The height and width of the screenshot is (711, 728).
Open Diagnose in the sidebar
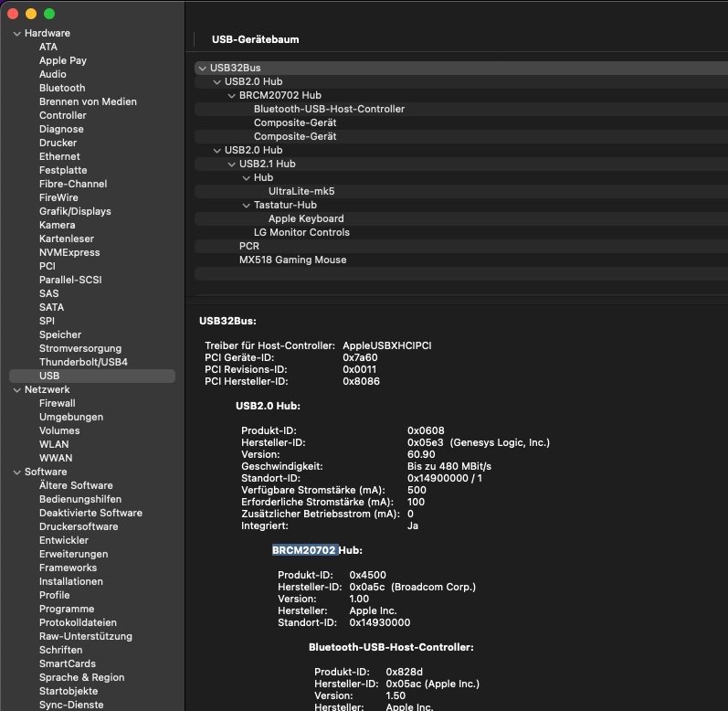click(x=61, y=129)
